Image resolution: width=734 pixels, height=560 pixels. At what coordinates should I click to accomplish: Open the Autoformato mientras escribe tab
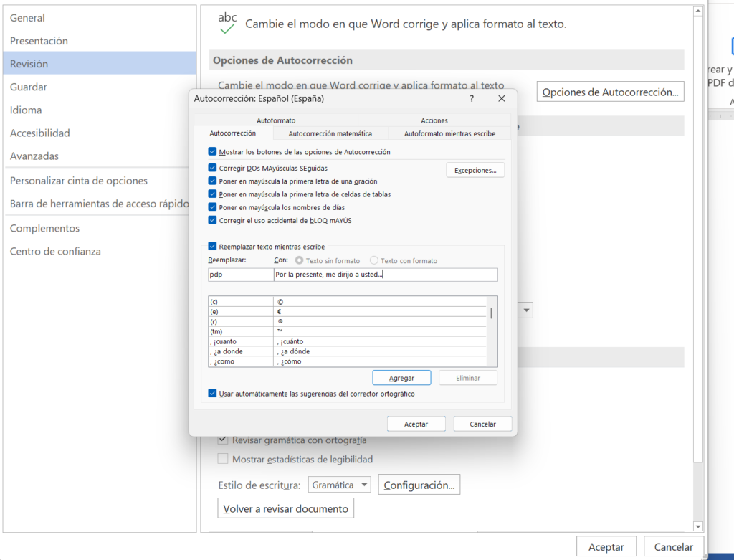point(449,133)
